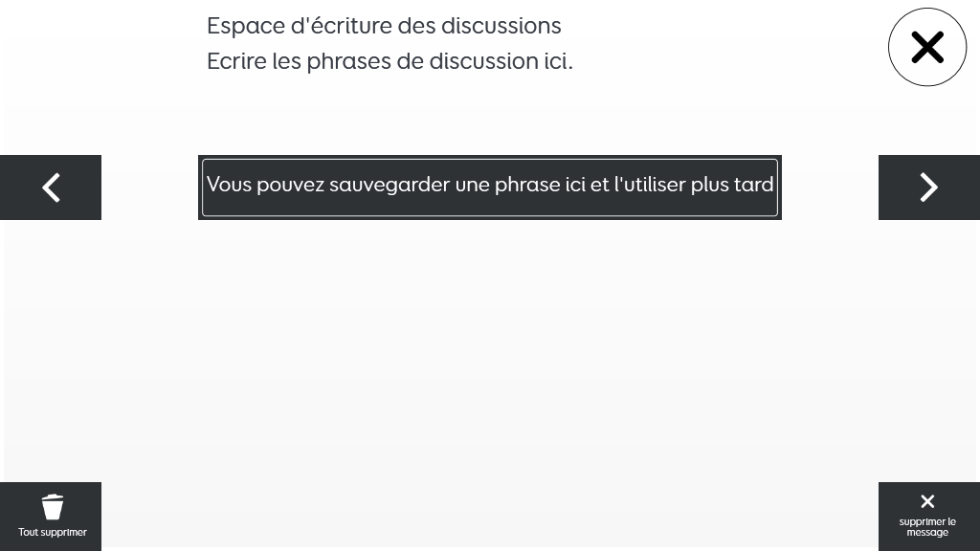
Task: Click the small X above 'supprimer le message'
Action: coord(927,501)
